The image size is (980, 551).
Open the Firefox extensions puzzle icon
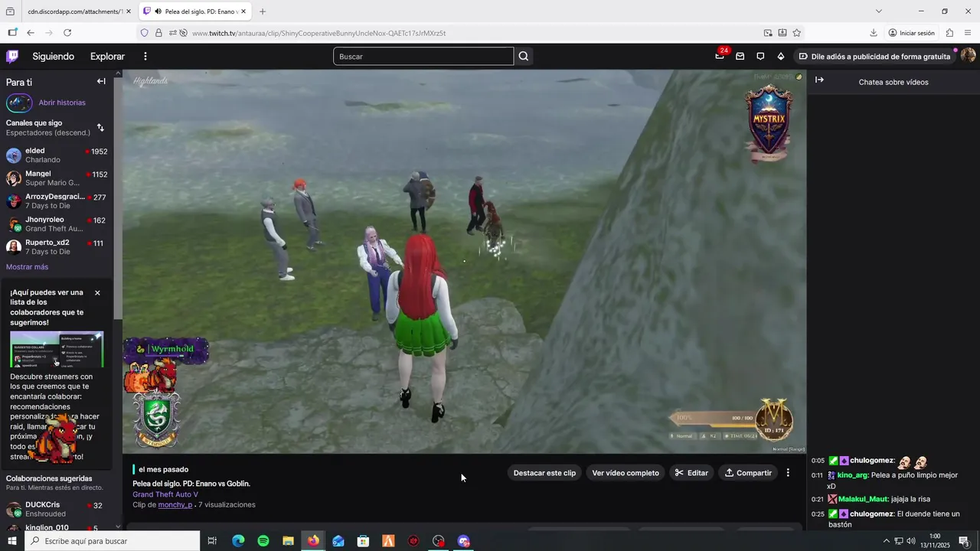[949, 33]
